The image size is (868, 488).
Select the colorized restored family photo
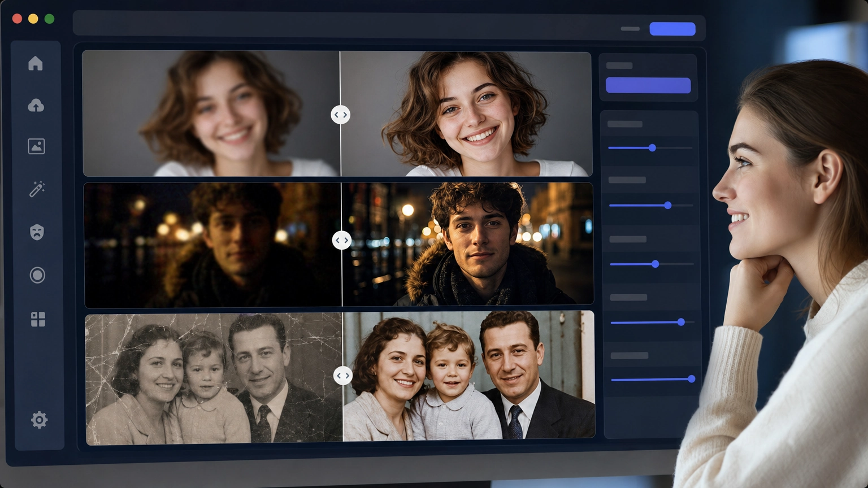click(x=469, y=376)
